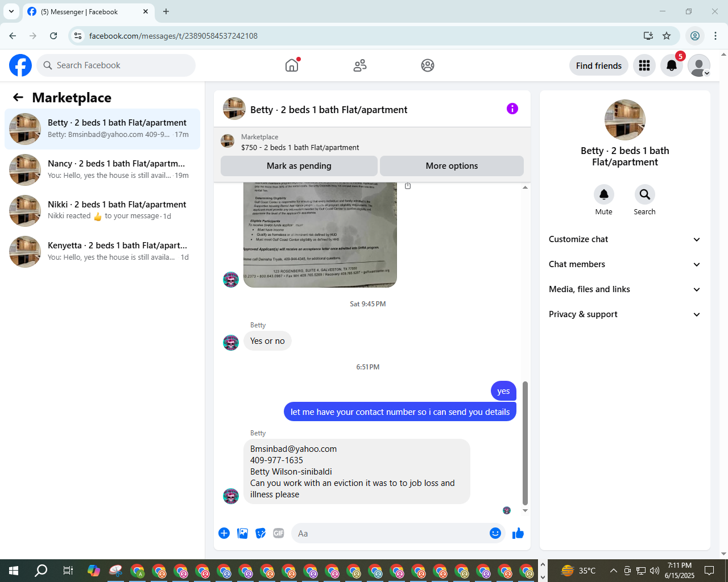The image size is (728, 582).
Task: Open a new browser tab
Action: [166, 11]
